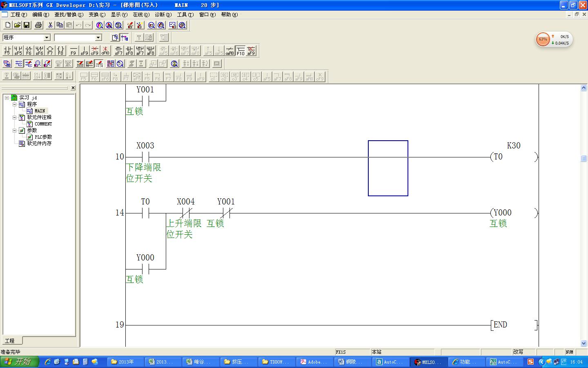The width and height of the screenshot is (588, 368).
Task: Open an existing project with the folder icon
Action: 17,25
